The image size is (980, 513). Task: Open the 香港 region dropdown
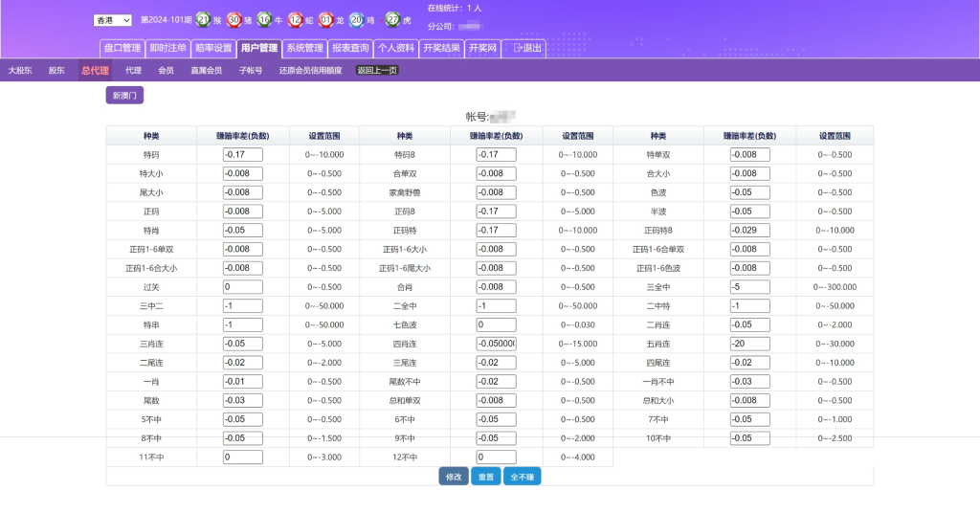coord(113,20)
